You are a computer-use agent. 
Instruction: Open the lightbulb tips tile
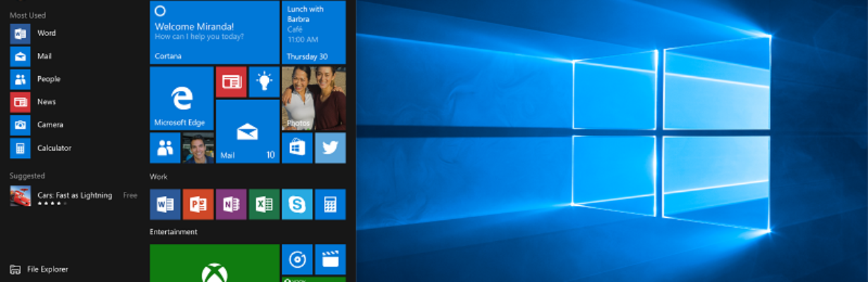pyautogui.click(x=265, y=82)
